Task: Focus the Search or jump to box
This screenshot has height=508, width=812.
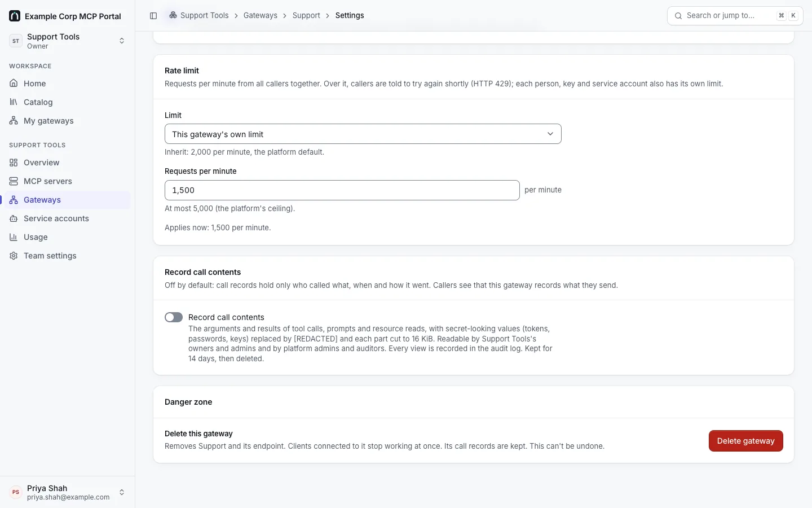Action: tap(735, 16)
